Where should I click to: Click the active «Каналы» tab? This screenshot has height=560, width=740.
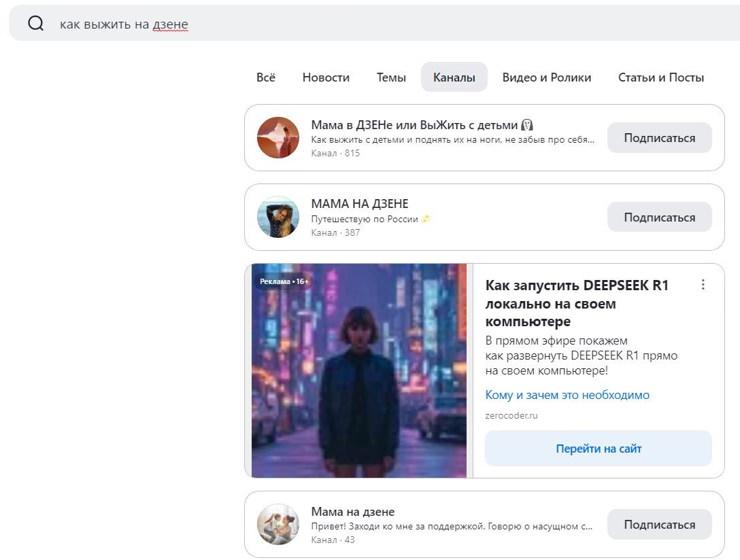tap(454, 77)
